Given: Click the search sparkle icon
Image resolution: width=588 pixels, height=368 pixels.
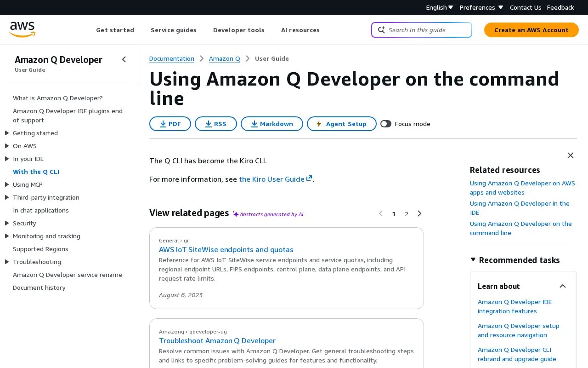Looking at the screenshot, I should pyautogui.click(x=381, y=30).
